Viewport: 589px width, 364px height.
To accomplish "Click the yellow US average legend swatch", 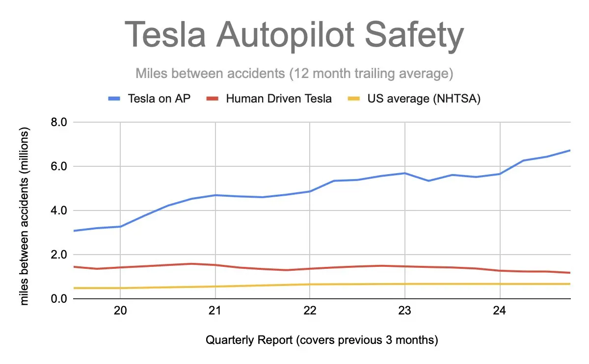I will 355,99.
